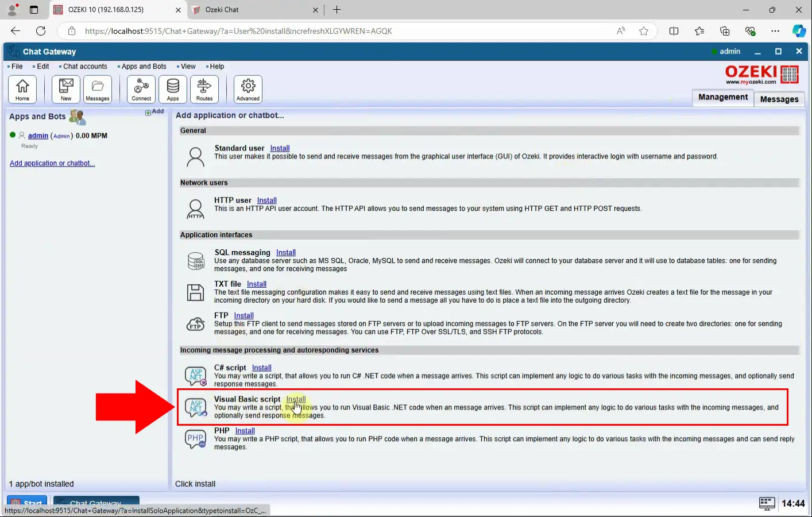Toggle browser split screen icon
The image size is (812, 517).
[674, 31]
